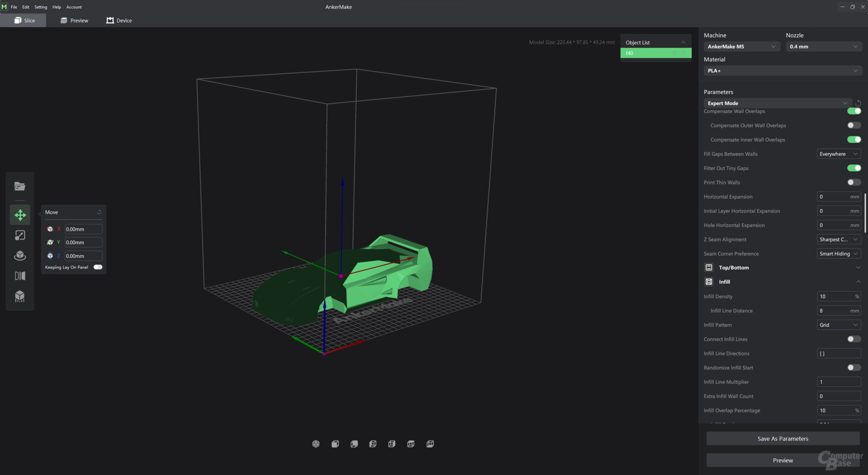The image size is (868, 475).
Task: Select the Mirror tool in the left toolbar
Action: (x=20, y=276)
